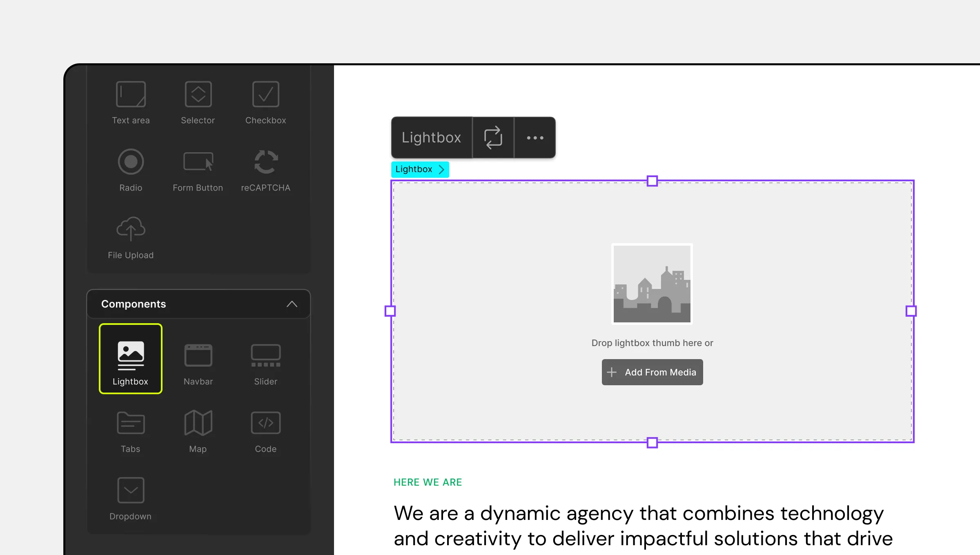Select the Tabs component tool
Screen dimensions: 980x555
click(130, 431)
